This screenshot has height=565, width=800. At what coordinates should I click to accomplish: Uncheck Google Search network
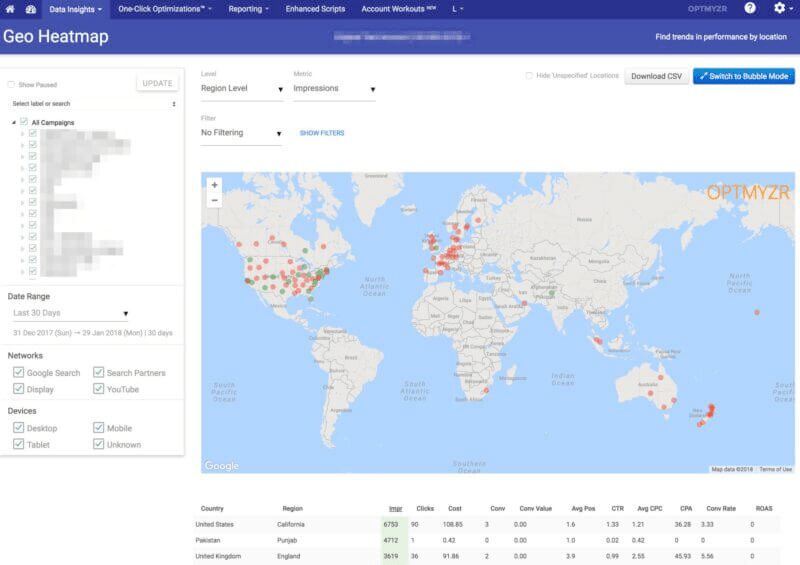click(x=18, y=372)
